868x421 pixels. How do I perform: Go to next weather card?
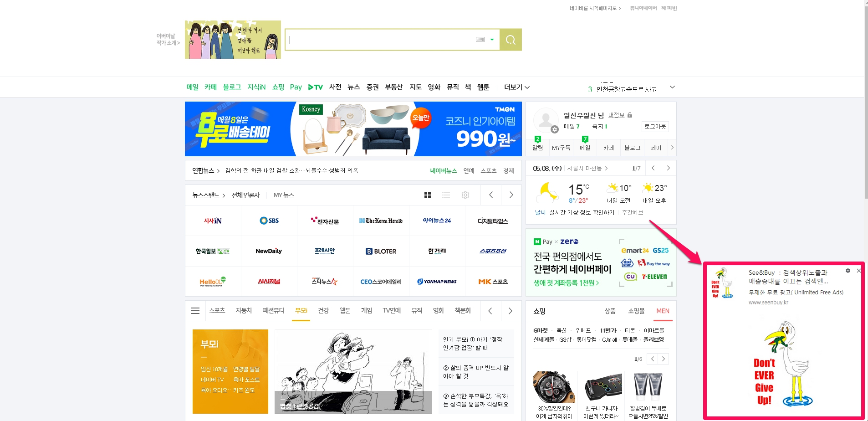point(668,168)
